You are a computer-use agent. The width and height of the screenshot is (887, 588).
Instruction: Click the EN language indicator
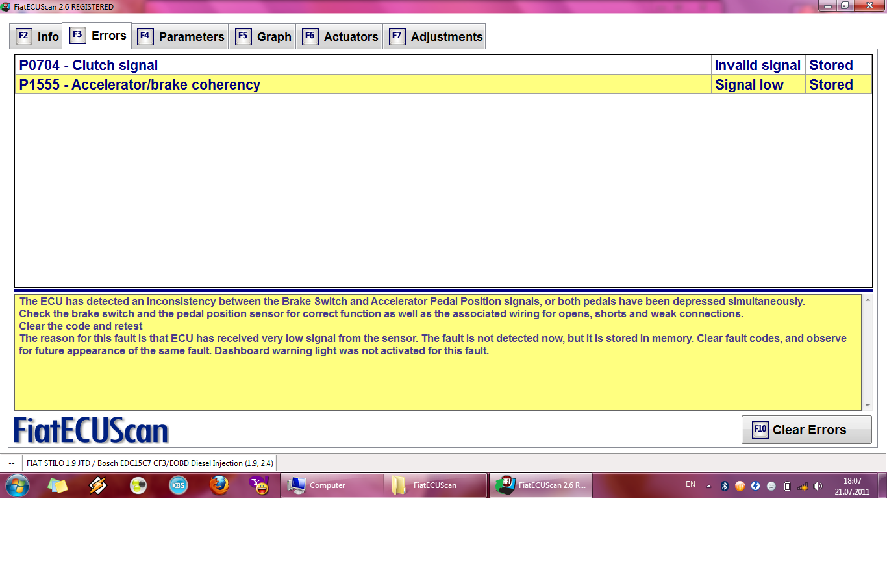[x=690, y=484]
